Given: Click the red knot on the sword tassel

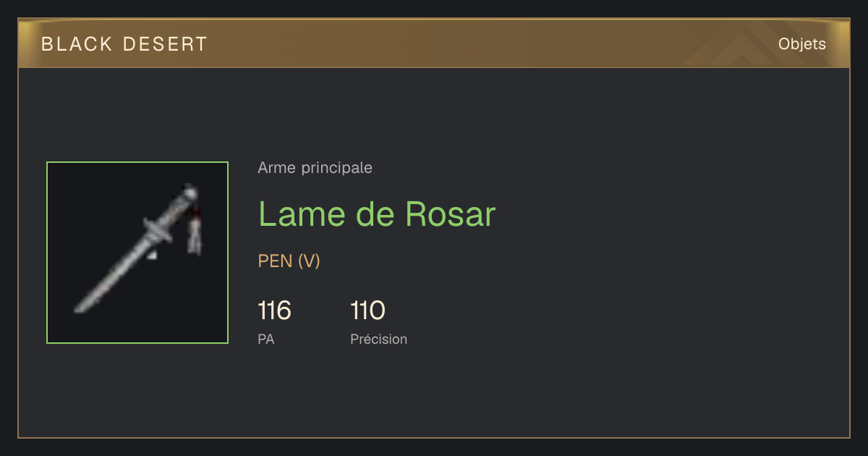Looking at the screenshot, I should 196,214.
